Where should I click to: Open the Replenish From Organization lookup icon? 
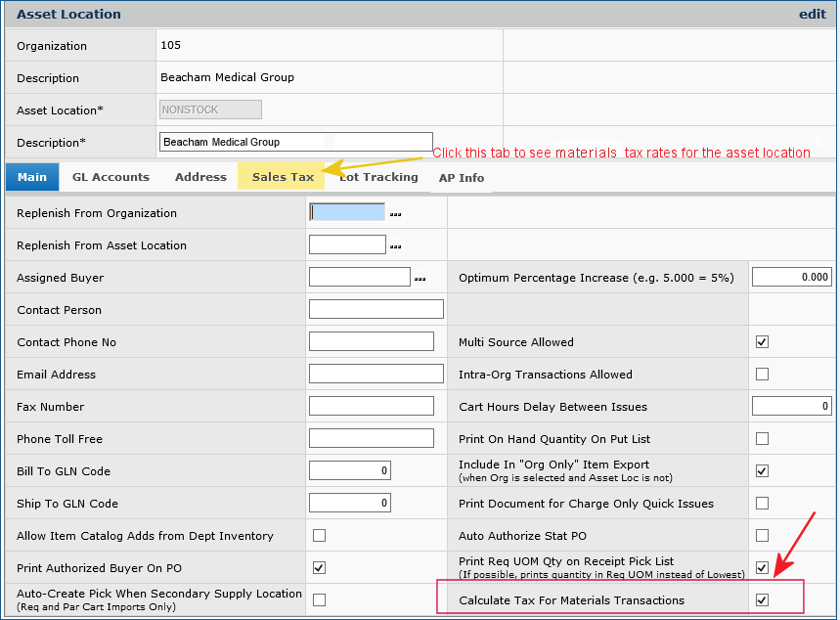click(x=395, y=213)
